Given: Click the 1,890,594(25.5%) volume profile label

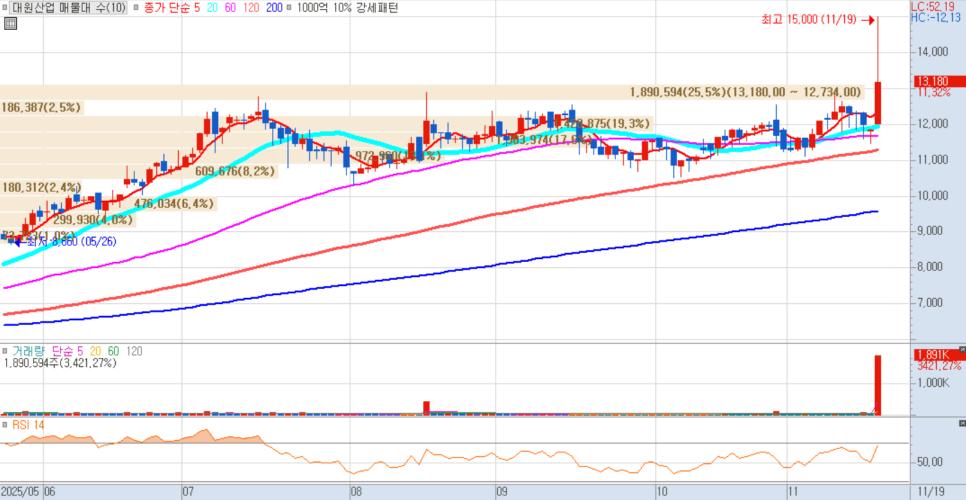Looking at the screenshot, I should pyautogui.click(x=745, y=92).
